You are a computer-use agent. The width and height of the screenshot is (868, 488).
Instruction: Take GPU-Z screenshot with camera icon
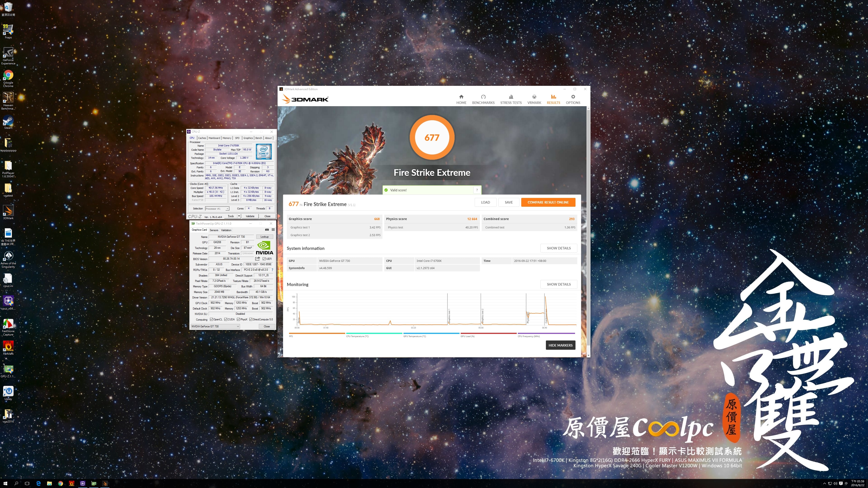pos(267,230)
